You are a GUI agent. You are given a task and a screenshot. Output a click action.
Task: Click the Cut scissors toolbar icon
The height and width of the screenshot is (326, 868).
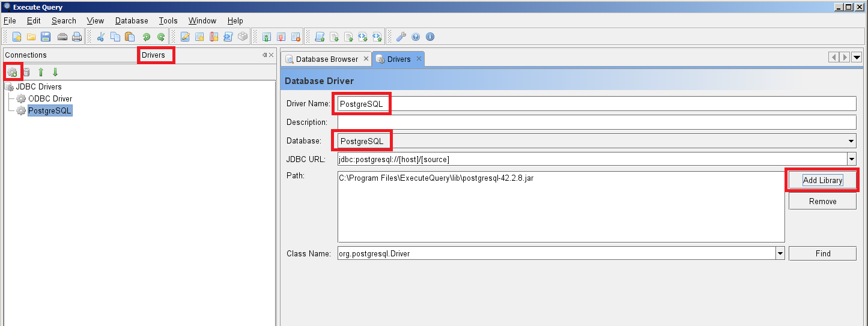click(101, 37)
